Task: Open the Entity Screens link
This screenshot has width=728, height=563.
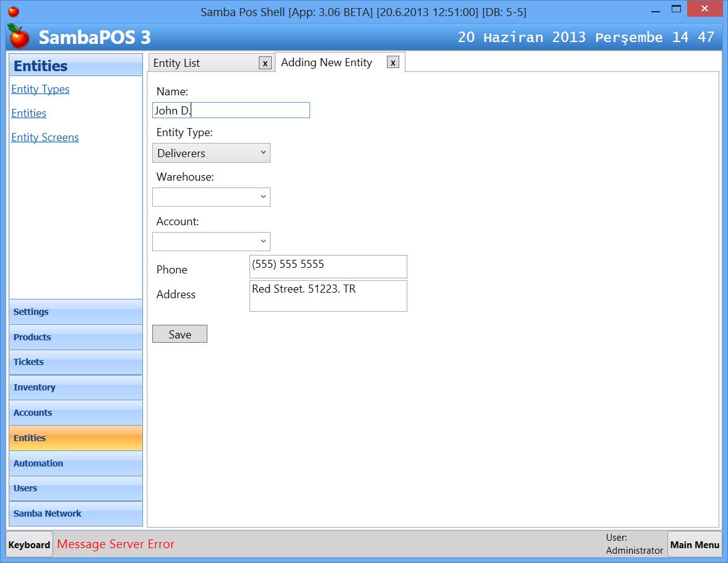Action: click(45, 137)
